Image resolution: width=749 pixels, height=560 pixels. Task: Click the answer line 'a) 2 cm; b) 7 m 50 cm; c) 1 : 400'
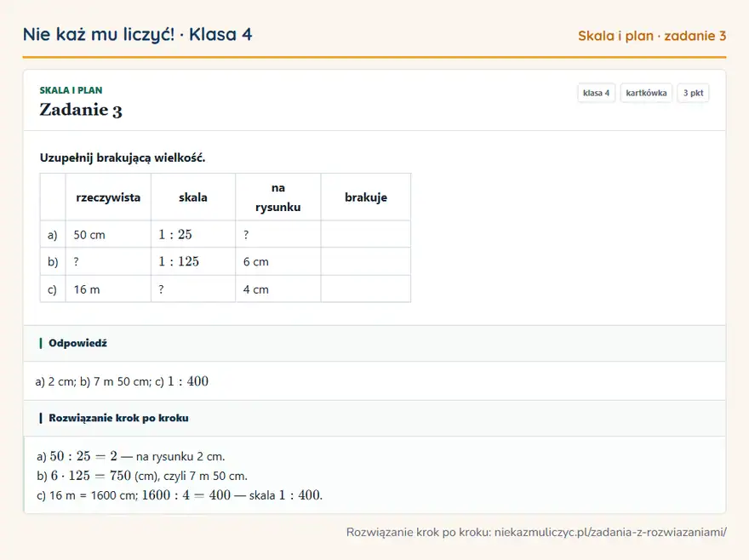(x=122, y=381)
